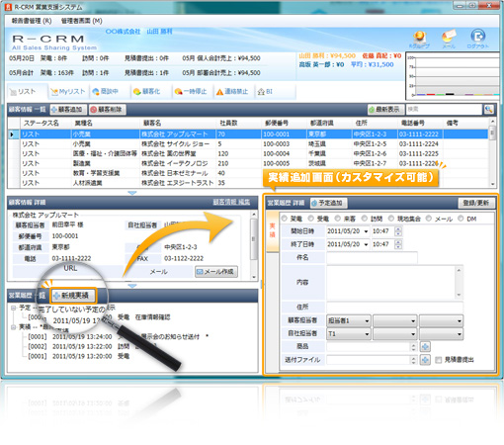The height and width of the screenshot is (445, 504).
Task: Click the 顧客削除 delete customer button
Action: (x=108, y=109)
